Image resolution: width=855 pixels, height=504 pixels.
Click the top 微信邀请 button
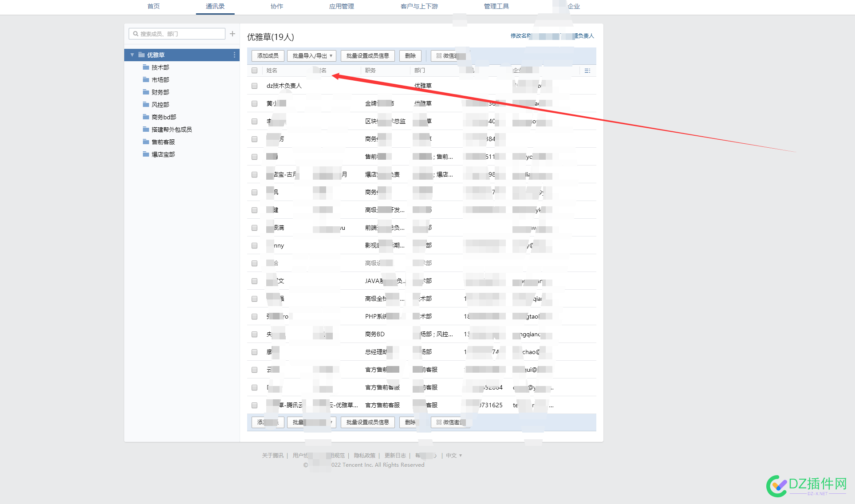[x=451, y=56]
